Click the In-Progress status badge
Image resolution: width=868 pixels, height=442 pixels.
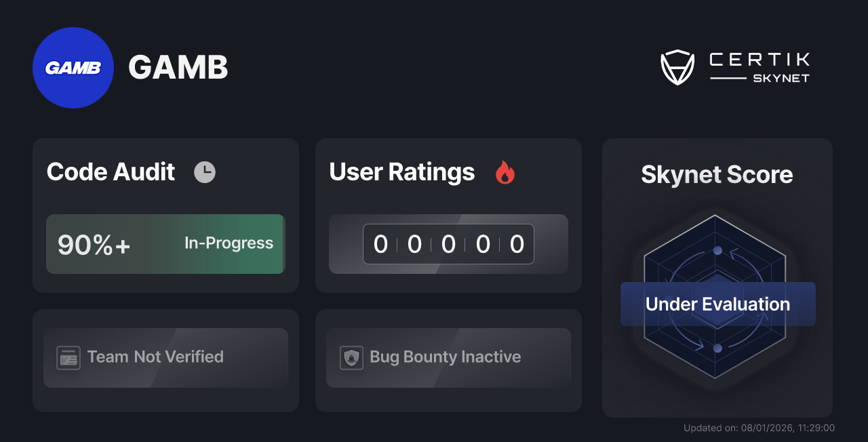(x=228, y=244)
